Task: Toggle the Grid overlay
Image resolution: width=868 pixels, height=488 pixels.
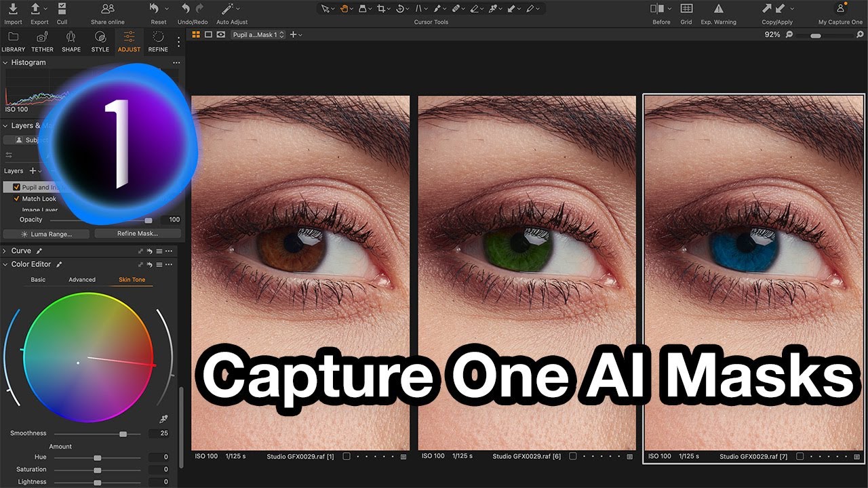Action: [686, 9]
